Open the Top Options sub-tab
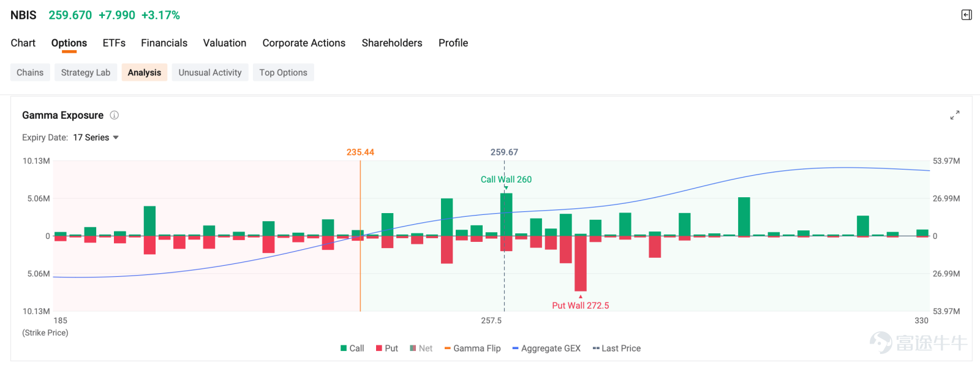 [283, 72]
